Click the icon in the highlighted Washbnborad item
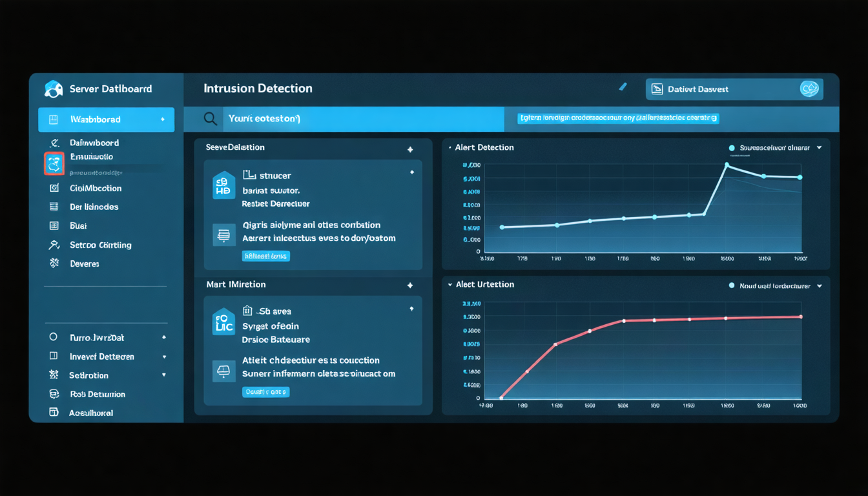 (x=54, y=119)
